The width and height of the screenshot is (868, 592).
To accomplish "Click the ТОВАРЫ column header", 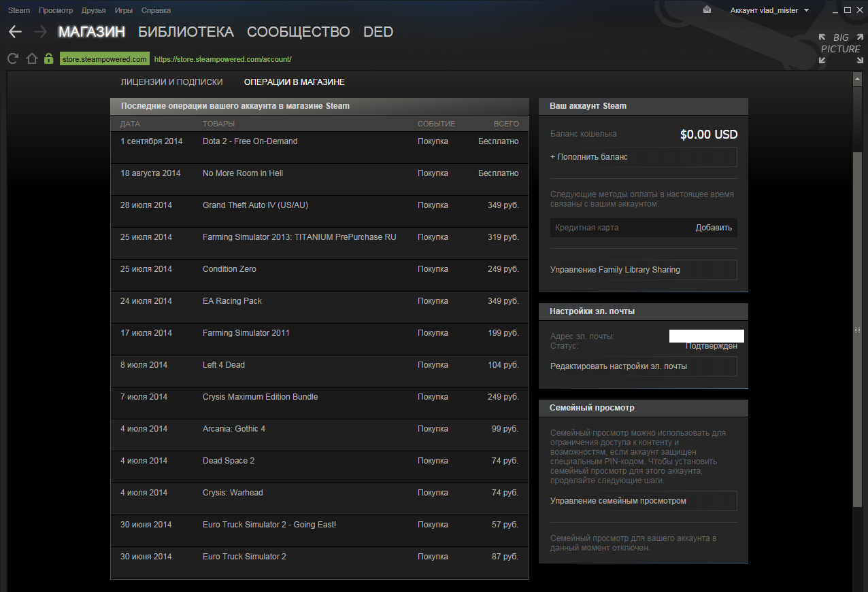I will pyautogui.click(x=218, y=124).
